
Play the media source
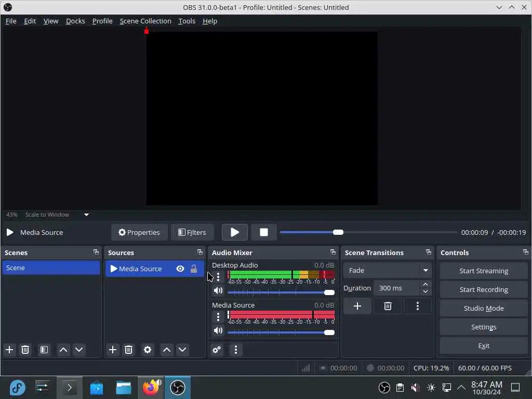[x=235, y=232]
